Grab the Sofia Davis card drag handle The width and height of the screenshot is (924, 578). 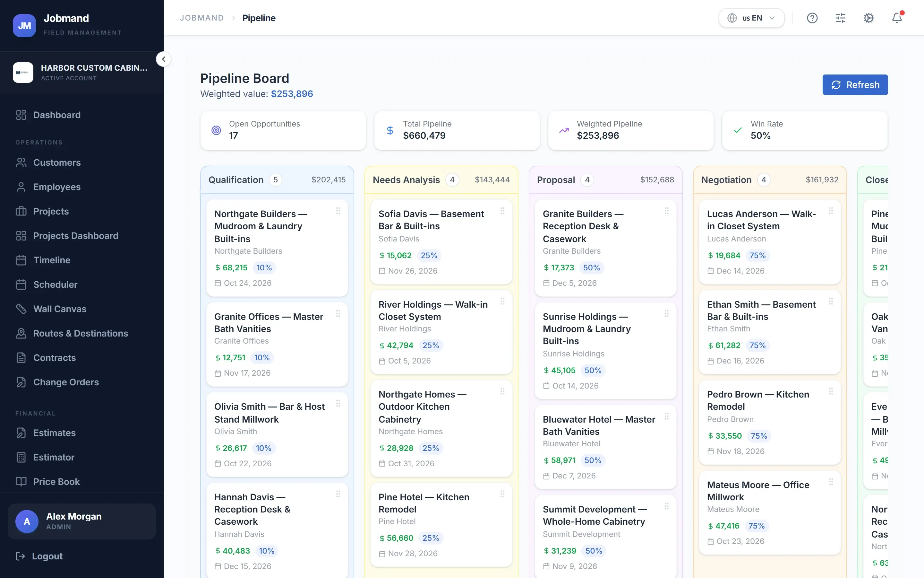coord(502,211)
